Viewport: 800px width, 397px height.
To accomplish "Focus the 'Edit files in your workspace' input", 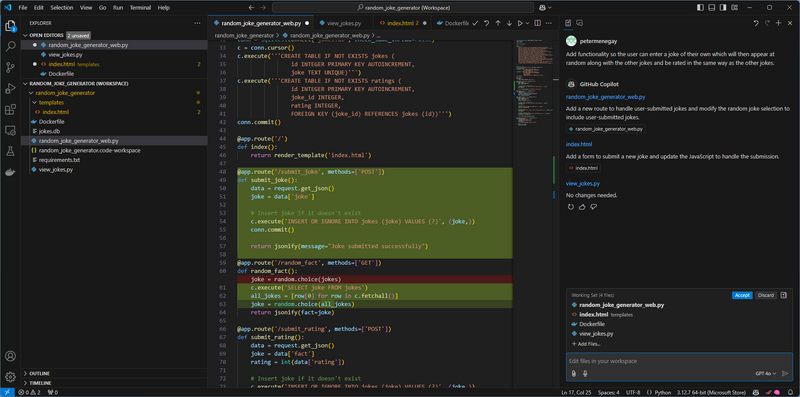I will (679, 361).
